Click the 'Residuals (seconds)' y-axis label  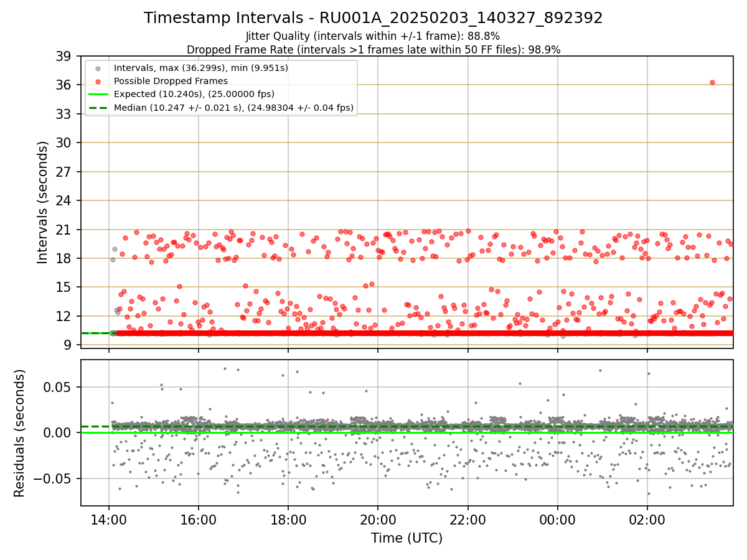(x=20, y=433)
